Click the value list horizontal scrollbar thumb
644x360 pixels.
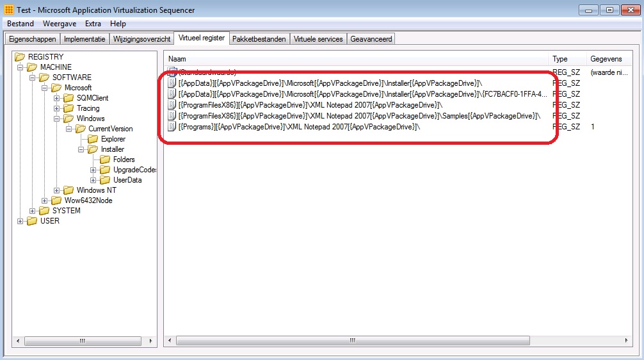point(353,340)
